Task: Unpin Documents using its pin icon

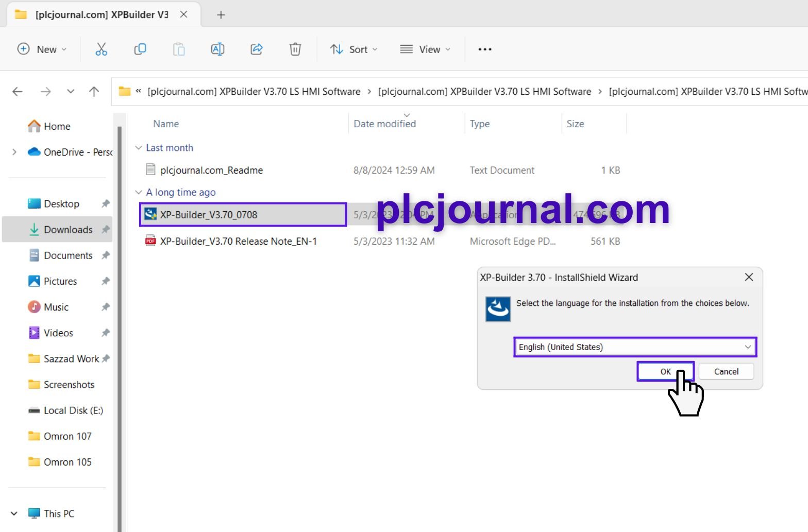Action: pyautogui.click(x=106, y=255)
